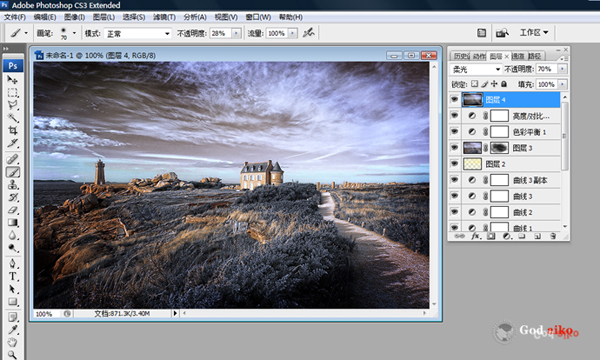Toggle lock image pixels
The image size is (600, 360).
pos(484,84)
